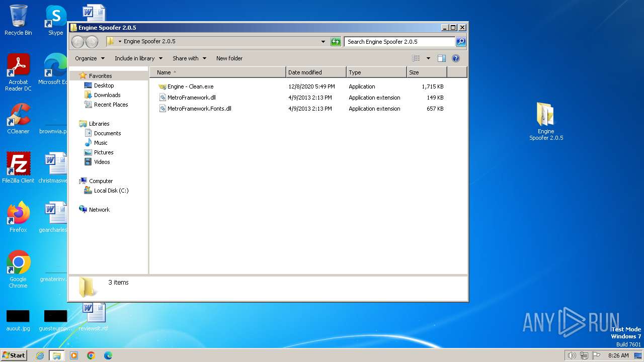Click the volume icon in system tray
Image resolution: width=644 pixels, height=362 pixels.
tap(572, 355)
